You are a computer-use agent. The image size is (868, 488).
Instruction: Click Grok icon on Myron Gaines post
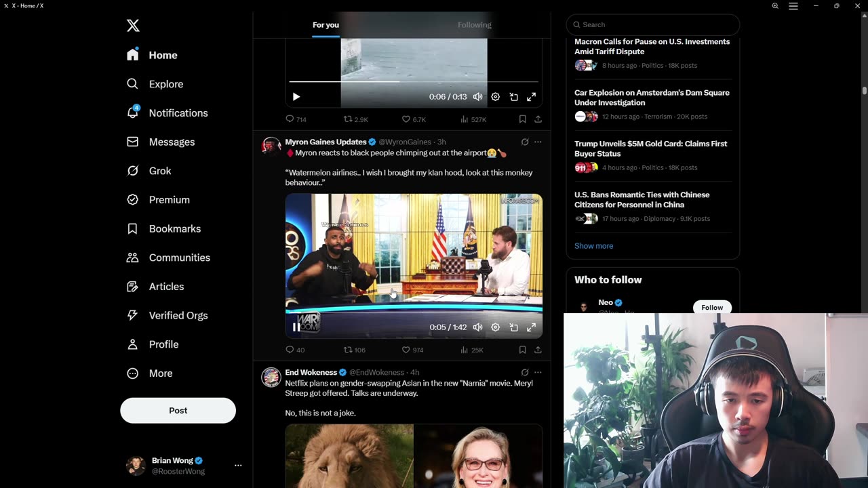point(525,142)
